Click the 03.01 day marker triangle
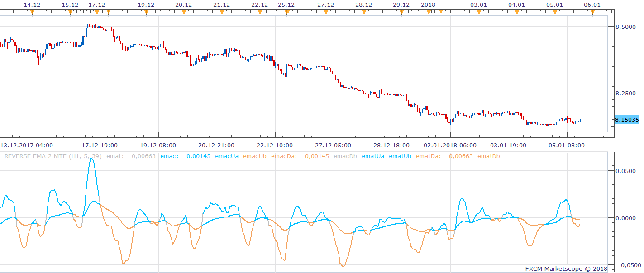Viewport: 644px width, 273px height. coord(479,13)
